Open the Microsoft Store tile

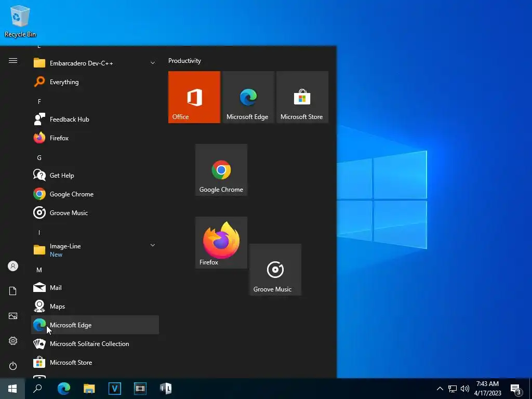point(302,97)
